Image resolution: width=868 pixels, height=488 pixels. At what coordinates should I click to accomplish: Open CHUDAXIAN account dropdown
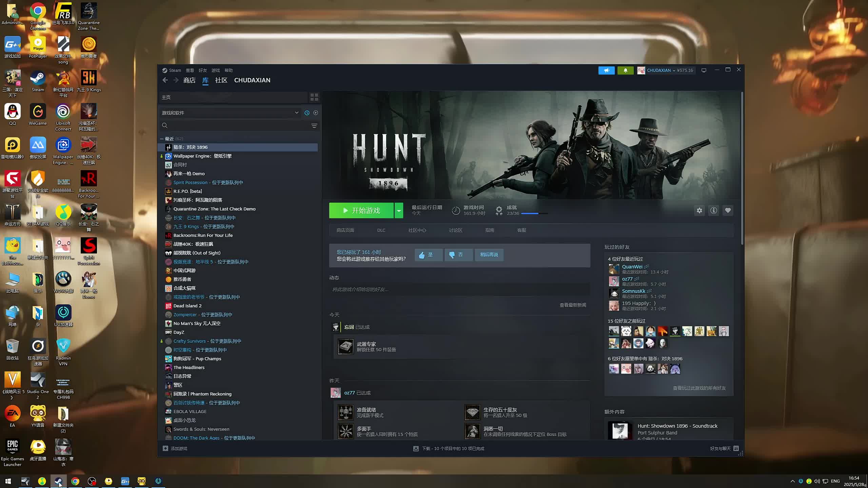661,70
